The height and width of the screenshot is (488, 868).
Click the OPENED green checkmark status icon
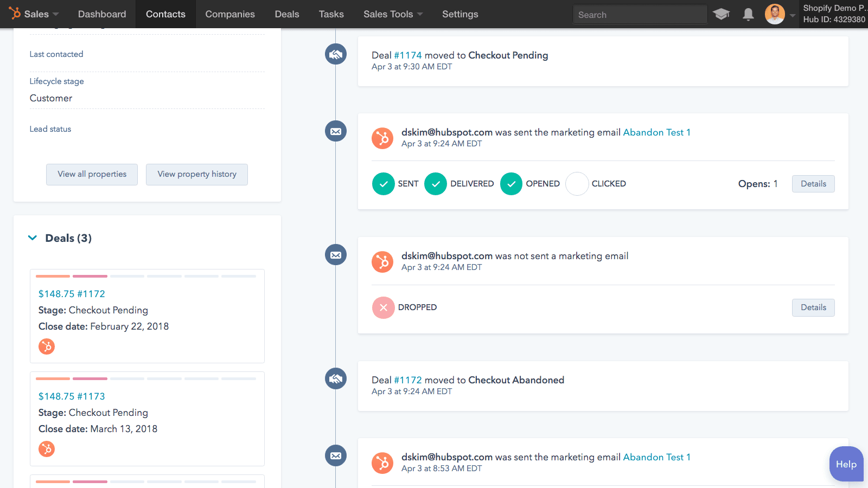click(511, 184)
